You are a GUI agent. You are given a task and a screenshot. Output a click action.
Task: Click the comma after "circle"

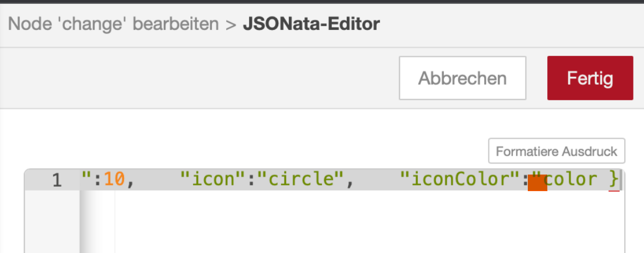(349, 181)
